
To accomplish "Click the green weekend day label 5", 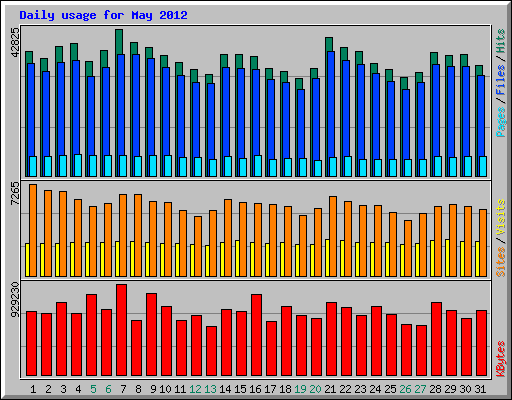I will [93, 389].
